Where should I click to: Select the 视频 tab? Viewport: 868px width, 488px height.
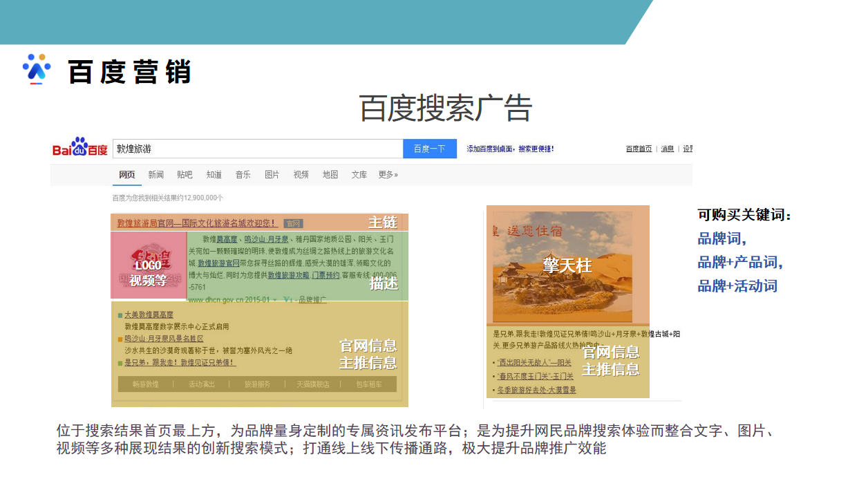pos(301,175)
